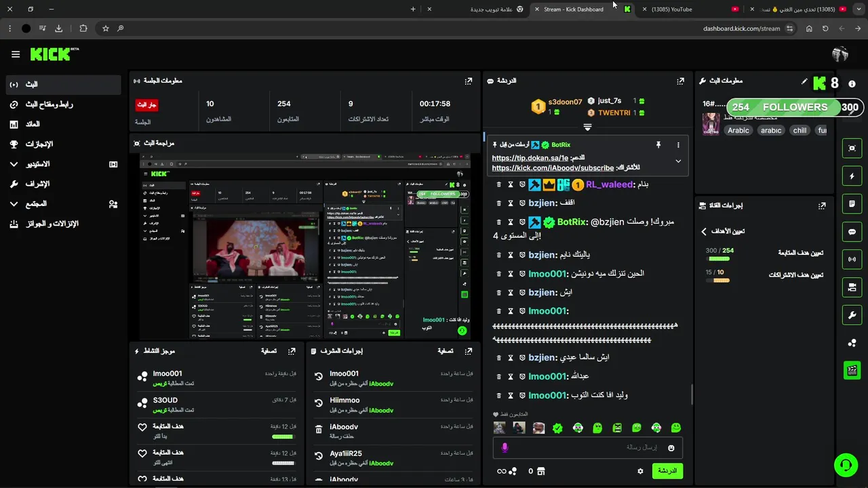Viewport: 868px width, 488px height.
Task: Send the message with the green الدردشة button
Action: pyautogui.click(x=667, y=471)
